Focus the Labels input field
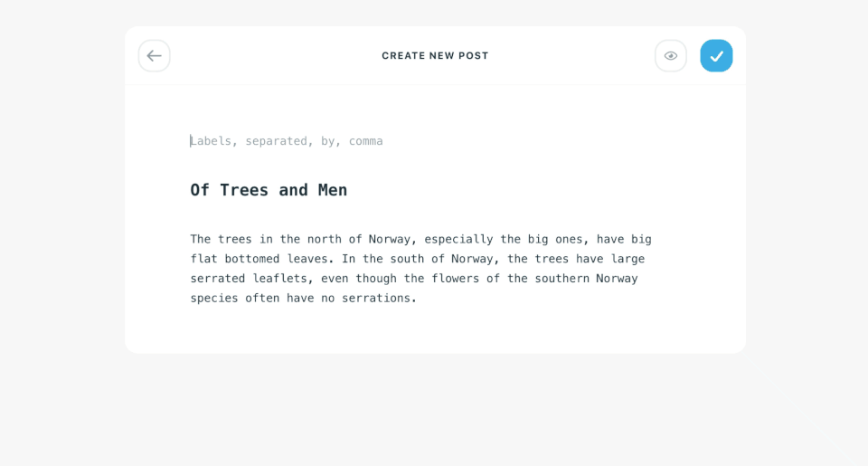 tap(288, 141)
